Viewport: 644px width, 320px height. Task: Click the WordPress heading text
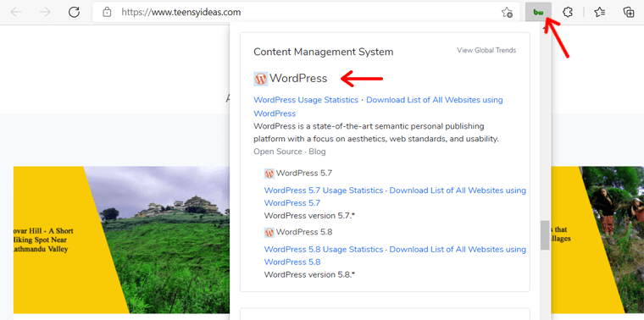[298, 79]
